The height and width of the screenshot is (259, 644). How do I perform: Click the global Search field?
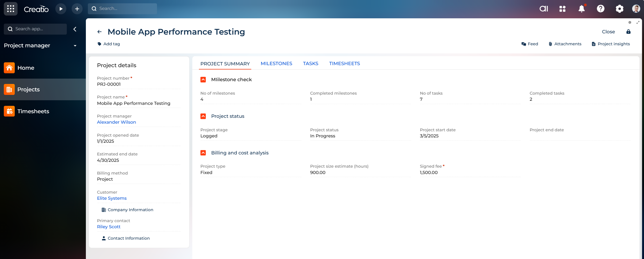click(x=122, y=9)
